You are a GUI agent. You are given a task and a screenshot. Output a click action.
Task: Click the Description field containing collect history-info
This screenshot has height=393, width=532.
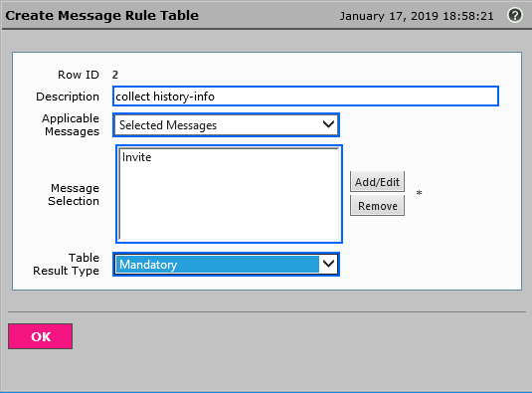coord(305,97)
